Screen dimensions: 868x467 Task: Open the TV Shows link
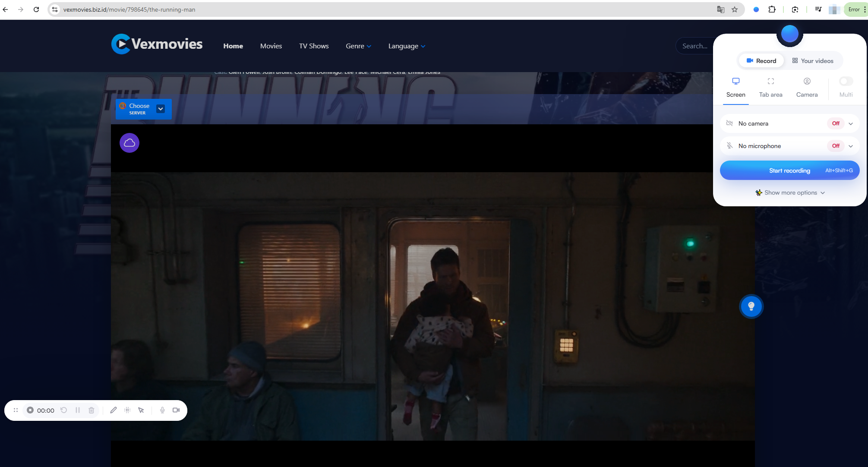click(314, 46)
